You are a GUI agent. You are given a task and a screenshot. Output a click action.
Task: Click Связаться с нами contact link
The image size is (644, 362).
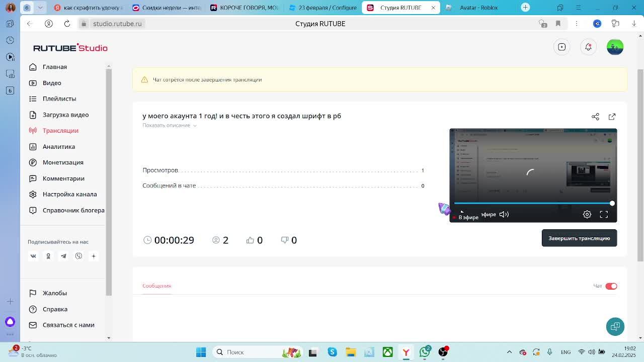pyautogui.click(x=68, y=325)
